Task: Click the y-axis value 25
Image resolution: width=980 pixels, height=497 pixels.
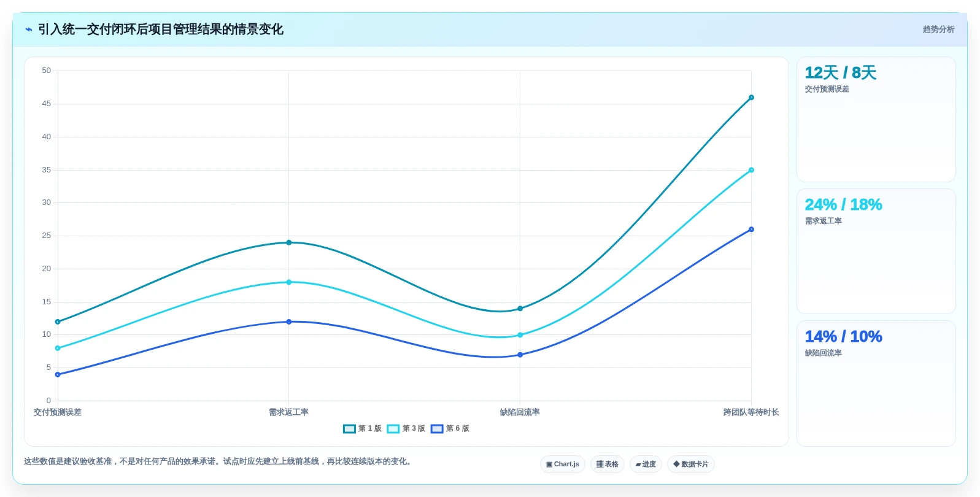Action: pos(47,236)
